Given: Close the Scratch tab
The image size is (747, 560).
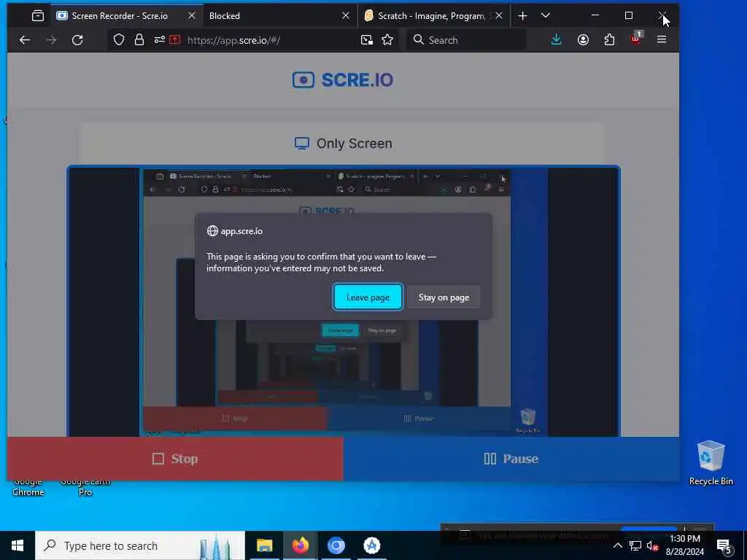Looking at the screenshot, I should pyautogui.click(x=499, y=16).
